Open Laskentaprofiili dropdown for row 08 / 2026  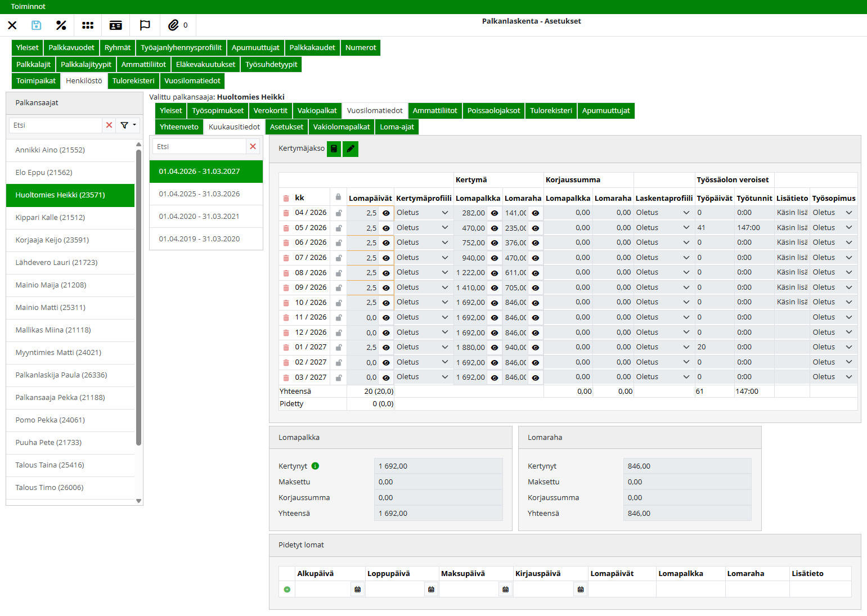(x=686, y=272)
